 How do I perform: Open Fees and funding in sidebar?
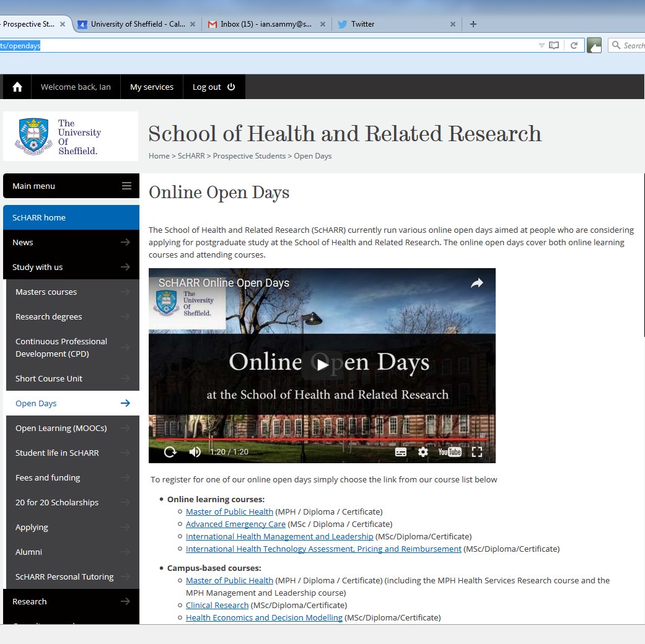pos(73,478)
